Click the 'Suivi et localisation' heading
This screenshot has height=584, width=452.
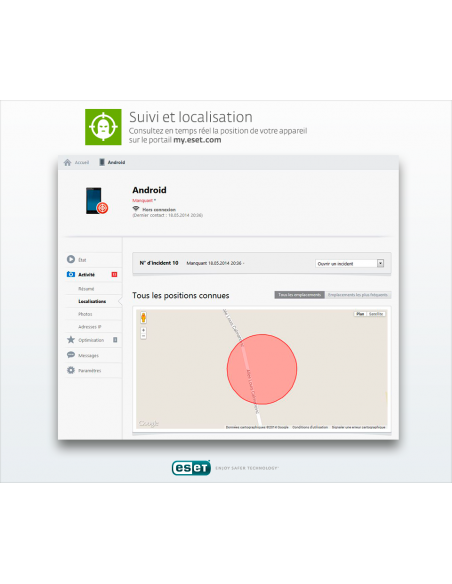click(191, 117)
